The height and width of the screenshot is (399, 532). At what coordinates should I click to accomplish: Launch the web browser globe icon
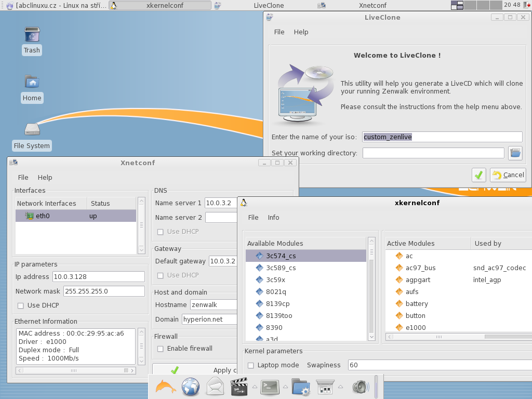[190, 387]
